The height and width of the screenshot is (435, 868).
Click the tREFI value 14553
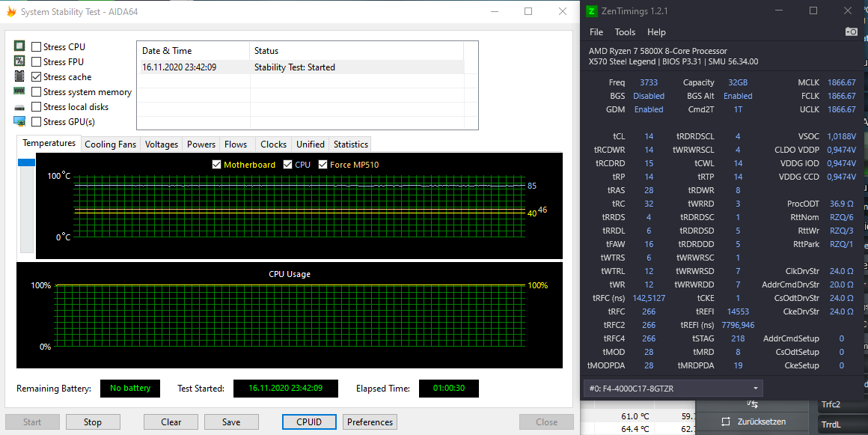pos(738,311)
